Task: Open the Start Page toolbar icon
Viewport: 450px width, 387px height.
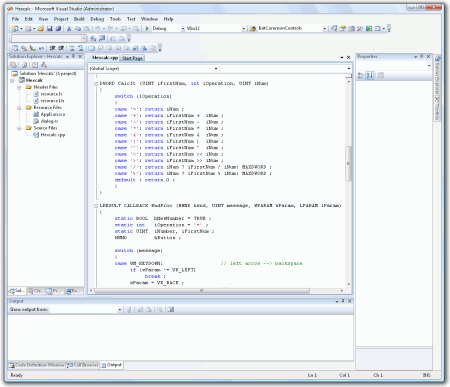Action: coord(369,29)
